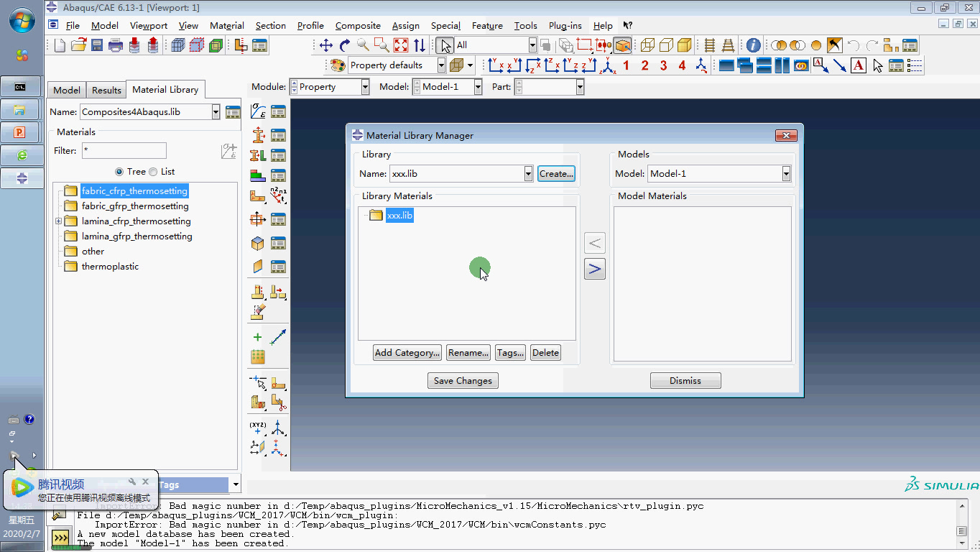This screenshot has width=980, height=552.
Task: Open library manager icon beside Composites4Abaqus.lib
Action: coord(233,112)
